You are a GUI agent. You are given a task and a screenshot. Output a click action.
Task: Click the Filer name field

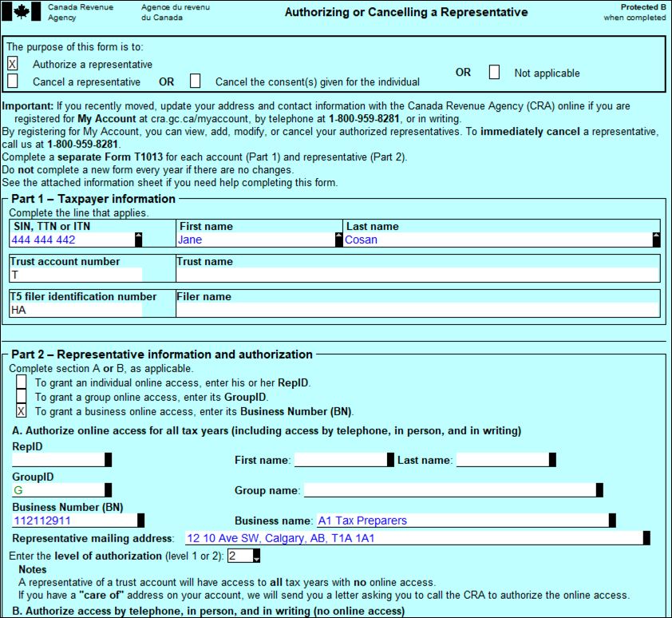[418, 310]
